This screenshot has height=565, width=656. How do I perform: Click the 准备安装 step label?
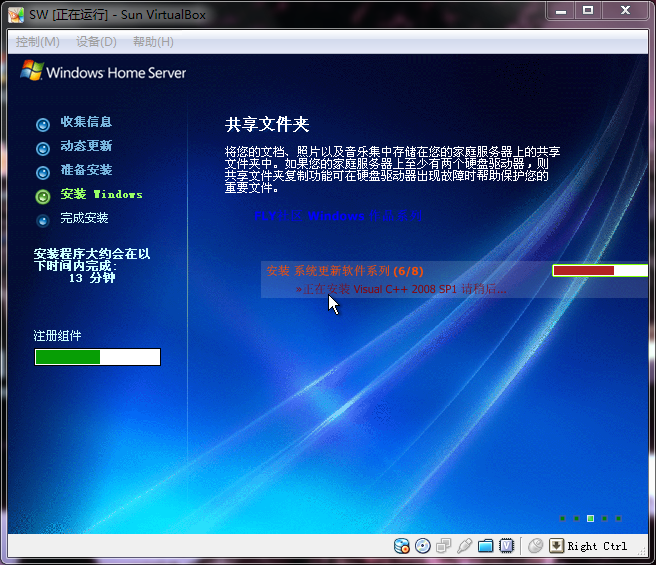coord(86,170)
